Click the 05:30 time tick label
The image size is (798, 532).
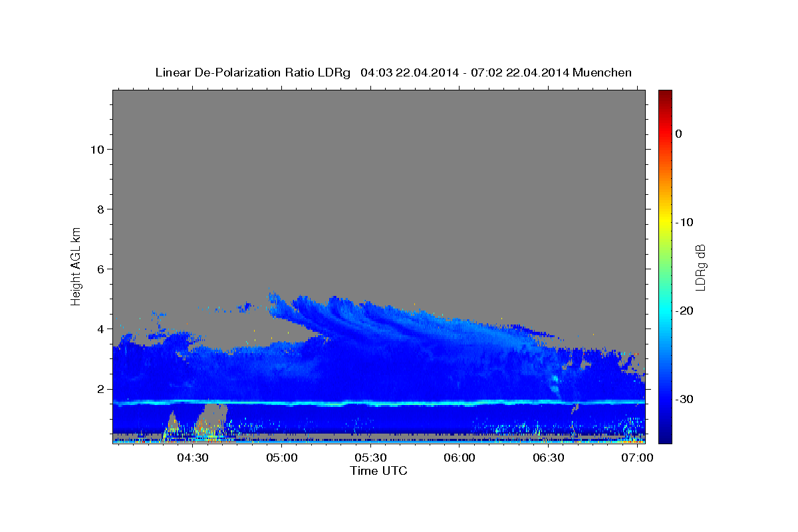(370, 458)
